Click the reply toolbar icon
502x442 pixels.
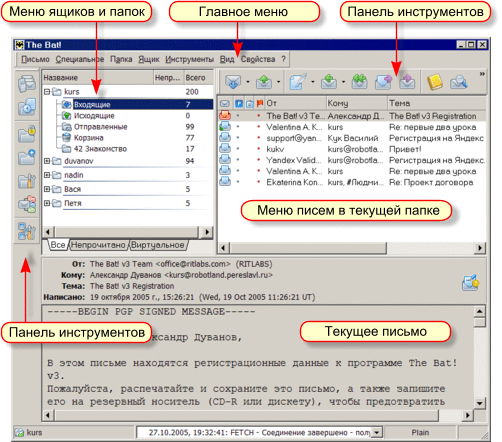point(329,82)
